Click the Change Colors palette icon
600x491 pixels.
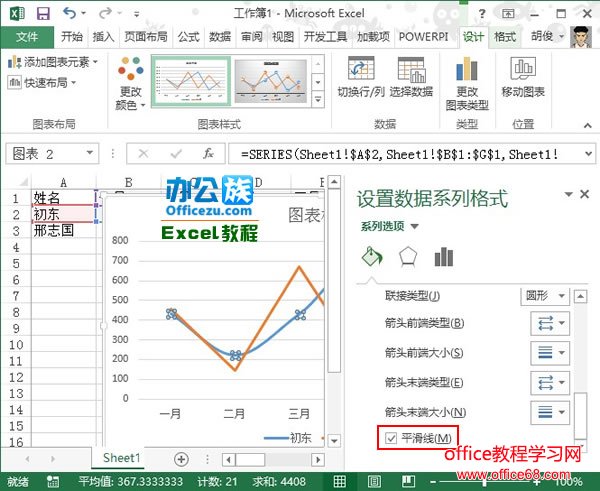click(x=131, y=68)
